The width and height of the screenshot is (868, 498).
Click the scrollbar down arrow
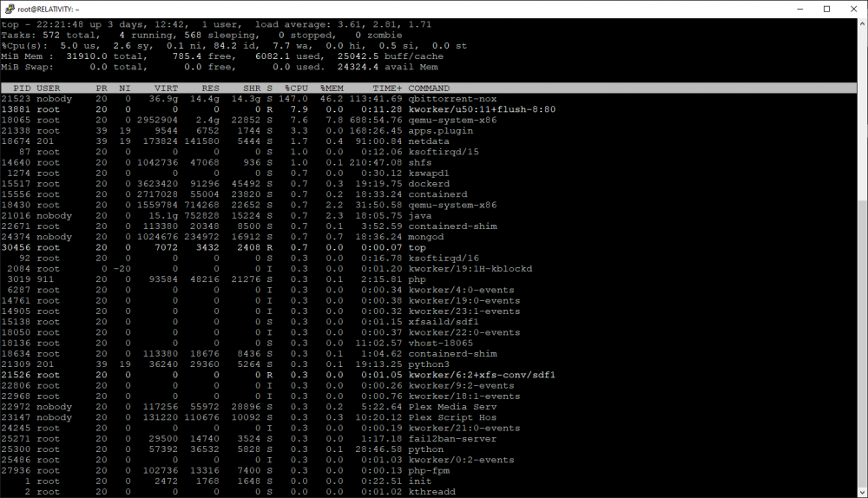click(x=863, y=492)
